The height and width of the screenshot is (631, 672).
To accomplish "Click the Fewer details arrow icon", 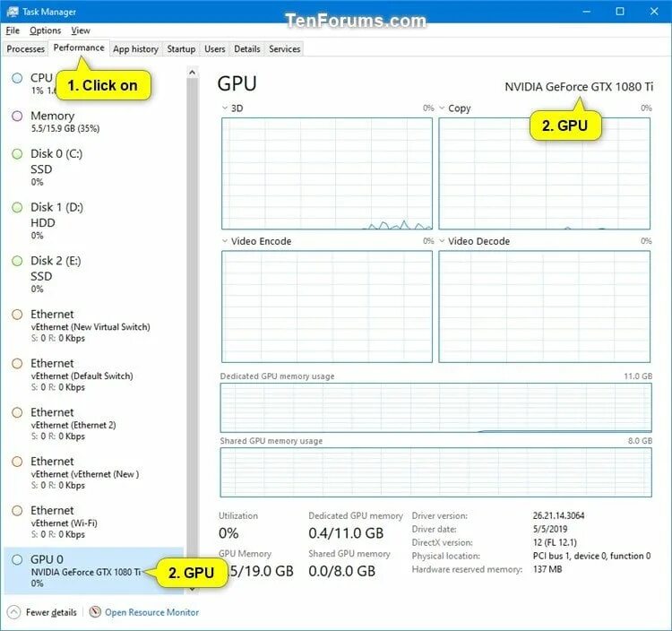I will tap(13, 612).
